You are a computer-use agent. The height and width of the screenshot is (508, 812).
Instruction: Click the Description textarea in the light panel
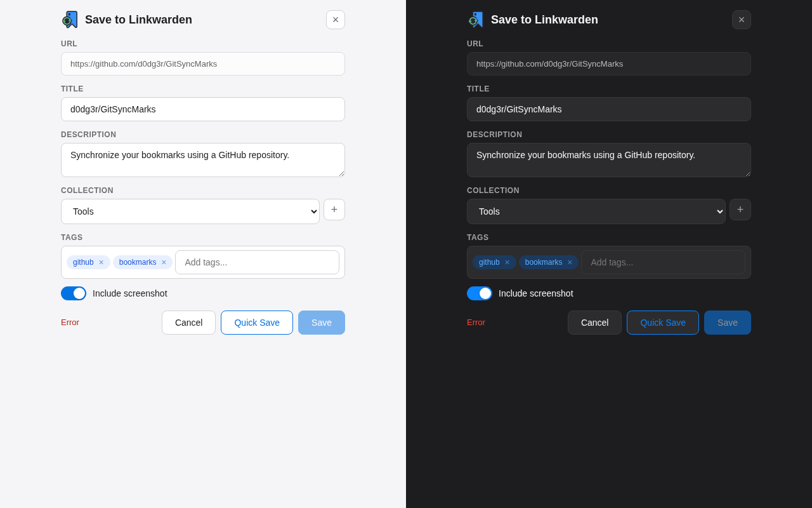(x=203, y=160)
